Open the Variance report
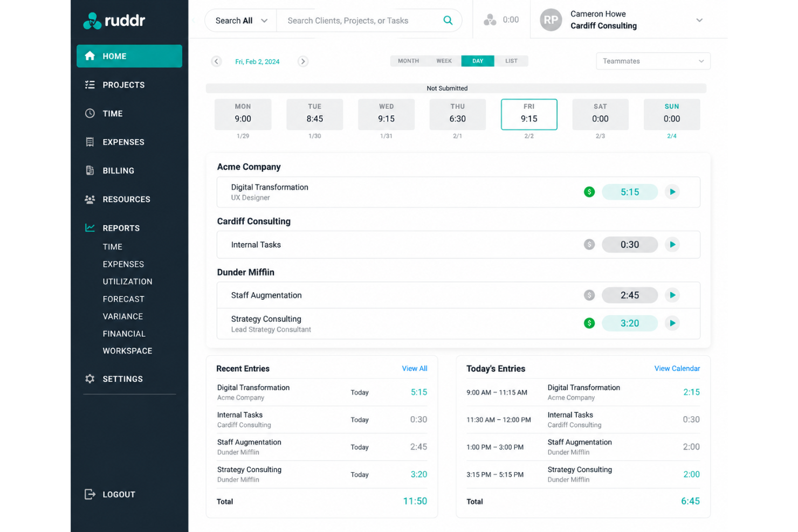This screenshot has height=532, width=798. (x=123, y=316)
